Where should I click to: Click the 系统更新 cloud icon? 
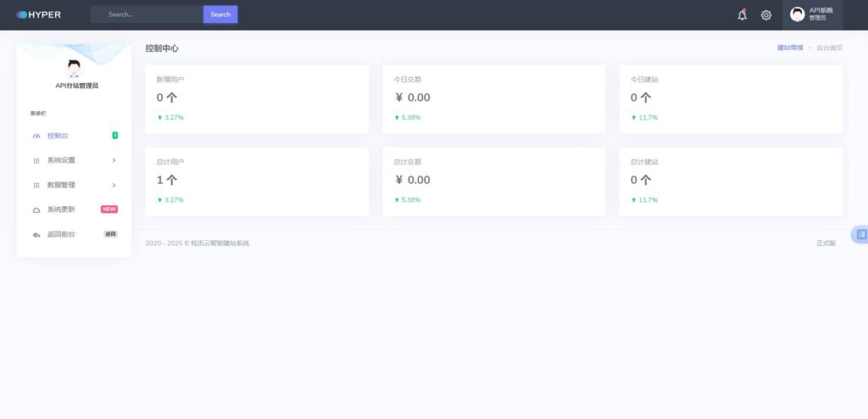click(x=36, y=209)
